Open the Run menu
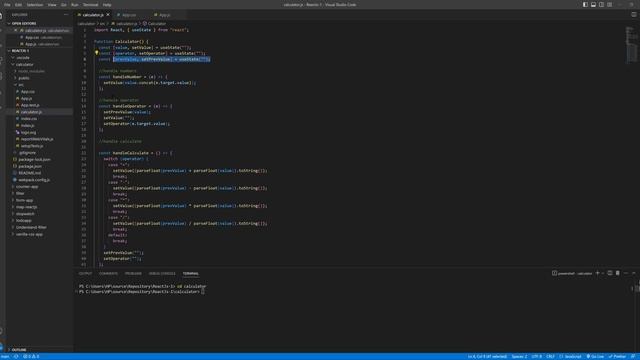Viewport: 640px width, 360px height. pyautogui.click(x=75, y=4)
